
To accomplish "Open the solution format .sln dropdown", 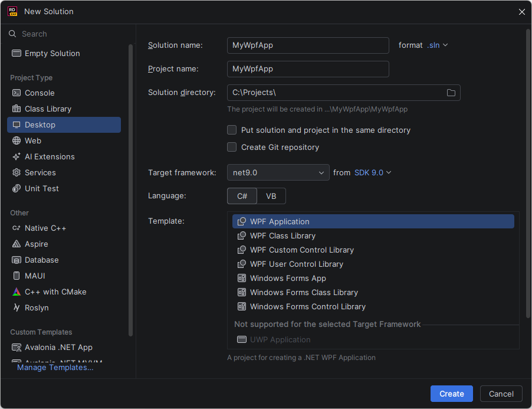I will click(x=438, y=44).
